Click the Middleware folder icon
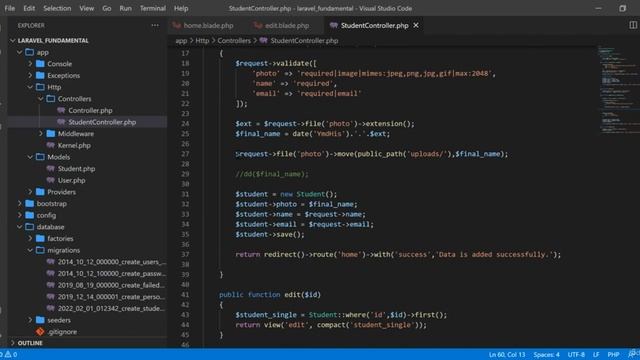Viewport: 640px width, 360px height. (x=51, y=133)
